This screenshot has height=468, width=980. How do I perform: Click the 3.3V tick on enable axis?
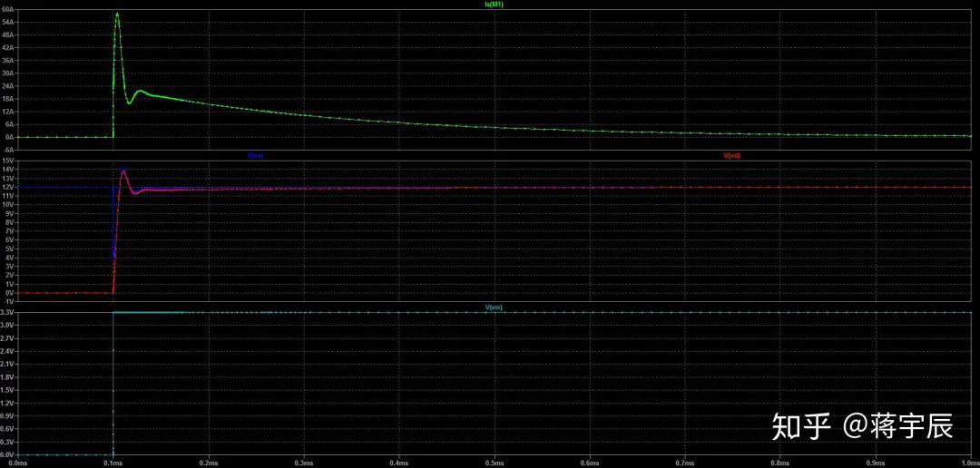9,312
